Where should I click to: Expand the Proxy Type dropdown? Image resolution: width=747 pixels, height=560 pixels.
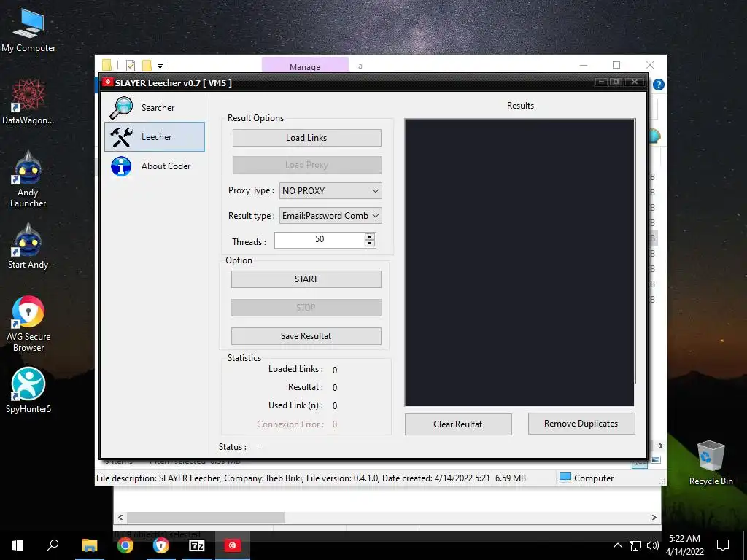[330, 190]
